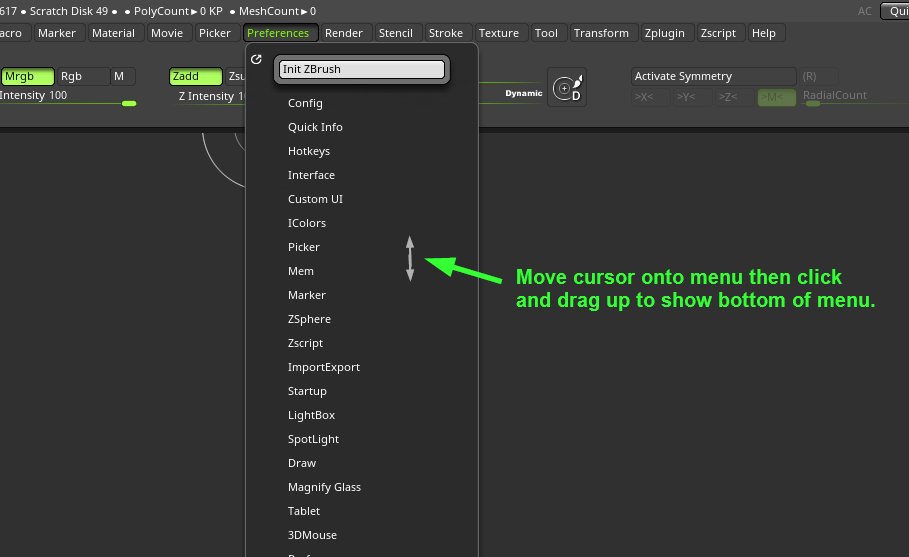Click the Scratch Disk 49 status text
This screenshot has width=909, height=557.
pos(68,11)
